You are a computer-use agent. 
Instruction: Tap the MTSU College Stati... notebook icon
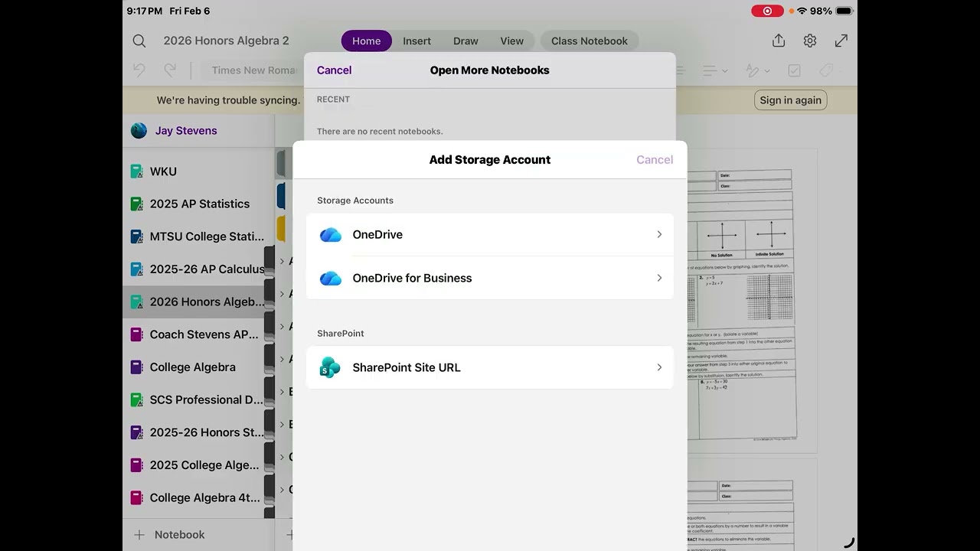[137, 236]
